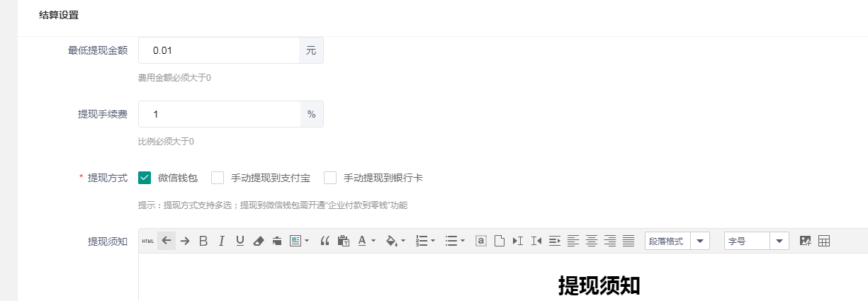868x301 pixels.
Task: Select the auto-typeset layout icon
Action: pyautogui.click(x=295, y=241)
